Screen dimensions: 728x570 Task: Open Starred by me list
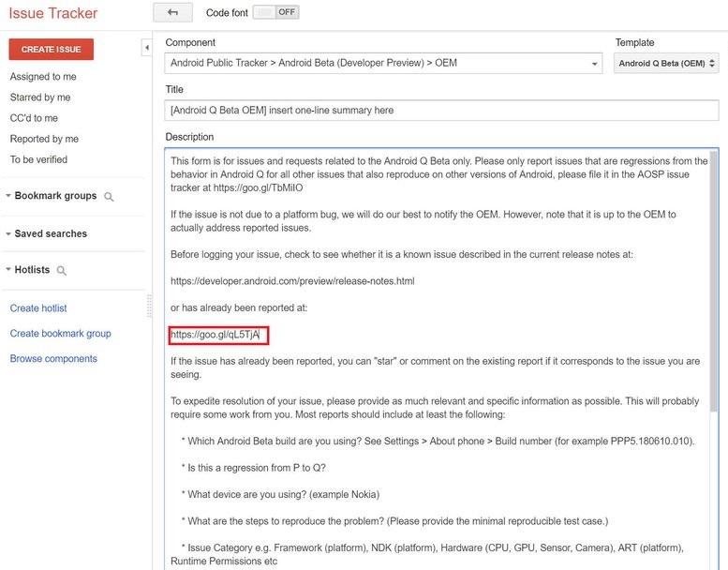pos(40,97)
